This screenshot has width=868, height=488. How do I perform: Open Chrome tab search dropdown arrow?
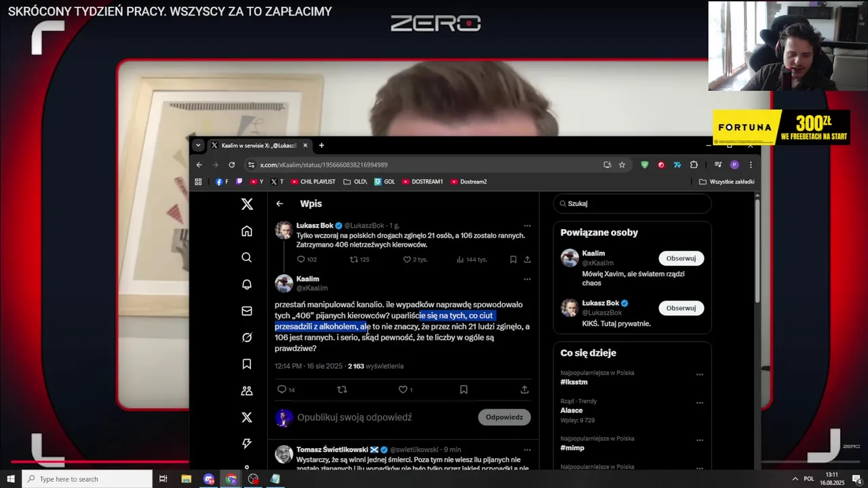pos(198,145)
